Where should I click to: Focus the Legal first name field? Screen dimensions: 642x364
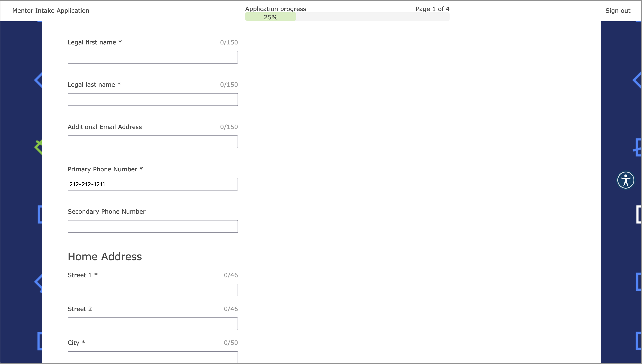point(153,57)
